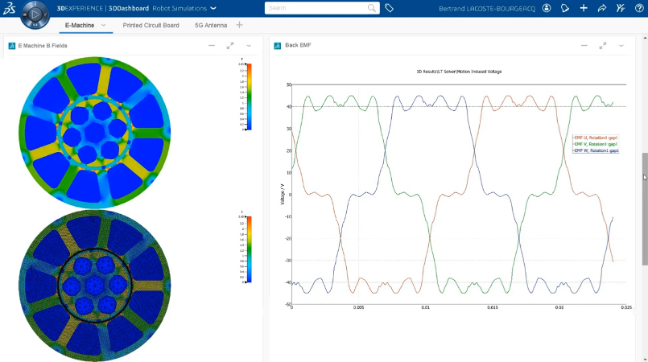Open the tag icon next to search
Screen dimensions: 648x362
[x=389, y=8]
